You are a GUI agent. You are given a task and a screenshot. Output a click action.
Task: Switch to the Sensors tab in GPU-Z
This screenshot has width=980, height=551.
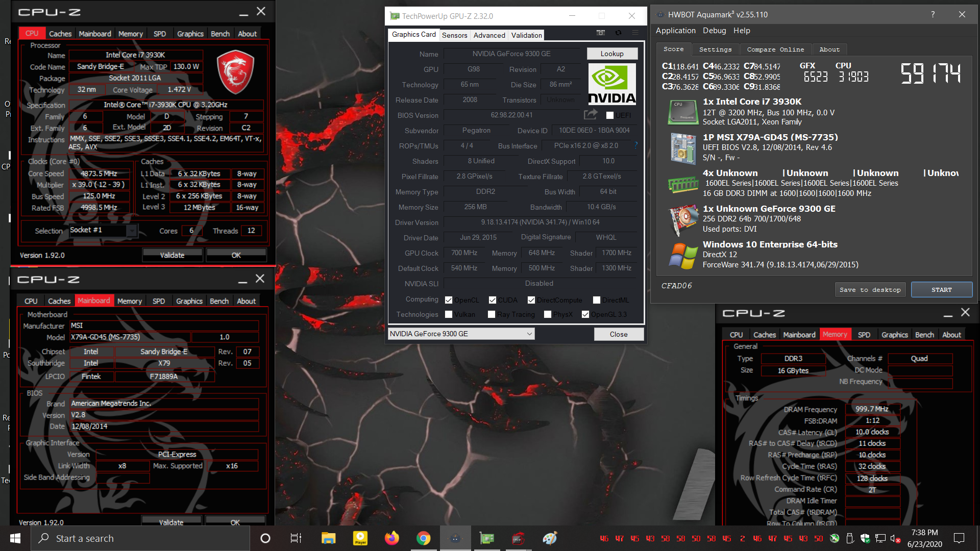454,35
